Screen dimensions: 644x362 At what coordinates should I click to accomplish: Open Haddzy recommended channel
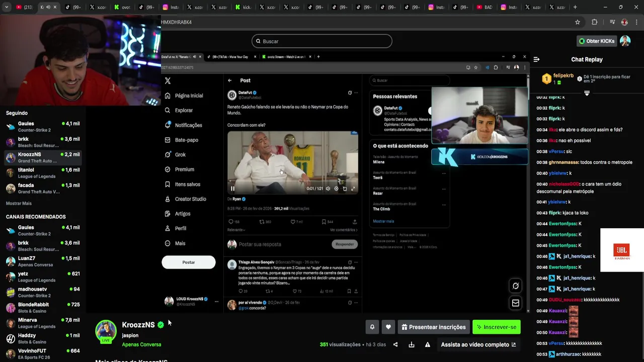click(43, 338)
